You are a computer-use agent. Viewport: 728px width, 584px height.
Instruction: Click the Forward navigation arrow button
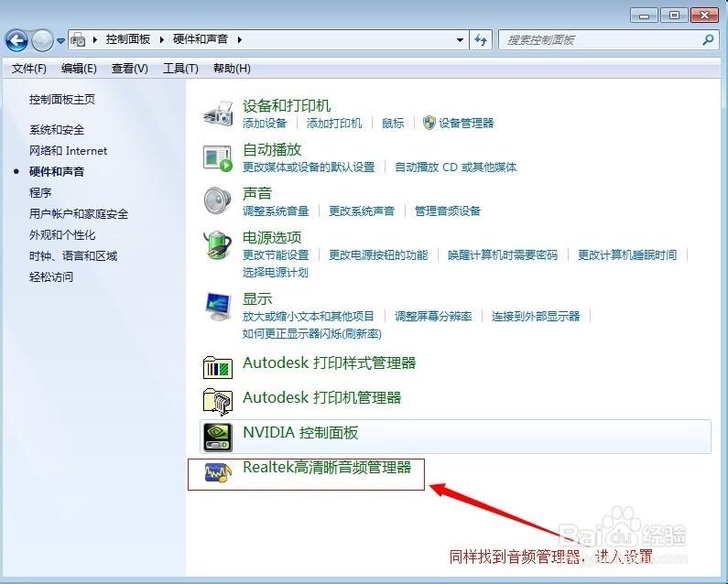pyautogui.click(x=42, y=41)
